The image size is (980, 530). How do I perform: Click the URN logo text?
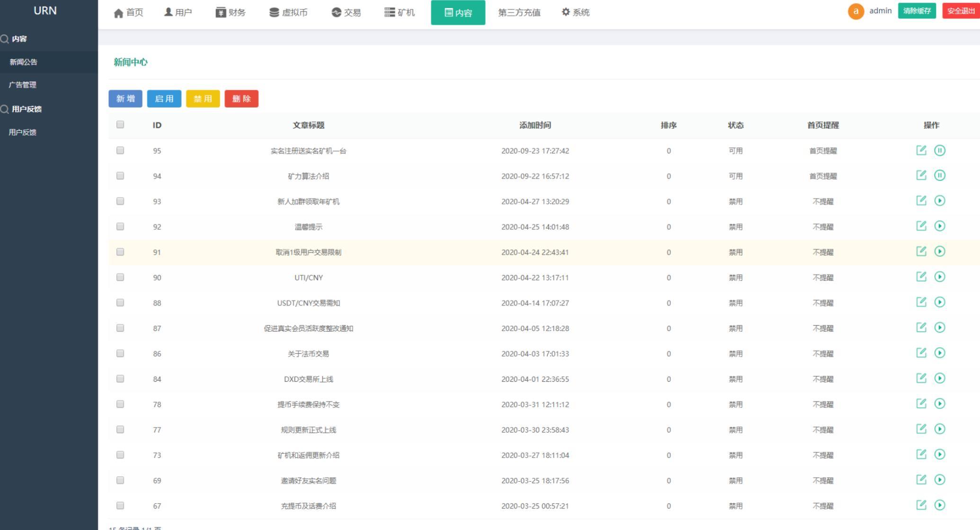pyautogui.click(x=45, y=11)
